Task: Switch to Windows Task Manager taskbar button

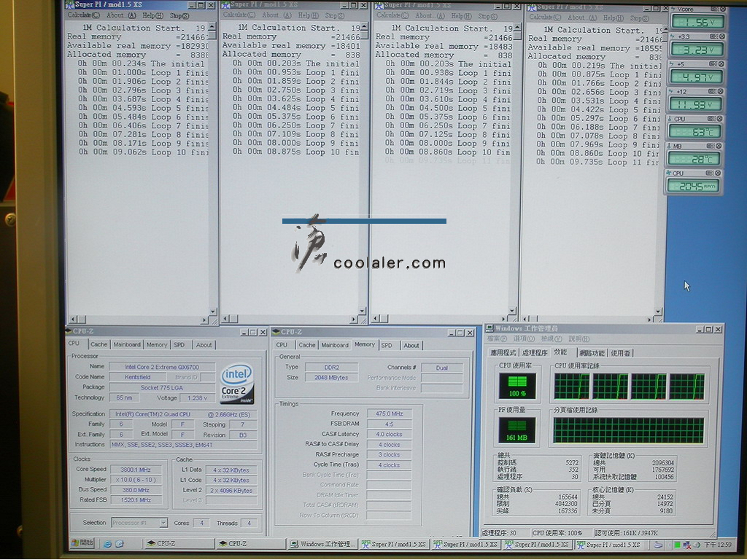Action: (323, 544)
